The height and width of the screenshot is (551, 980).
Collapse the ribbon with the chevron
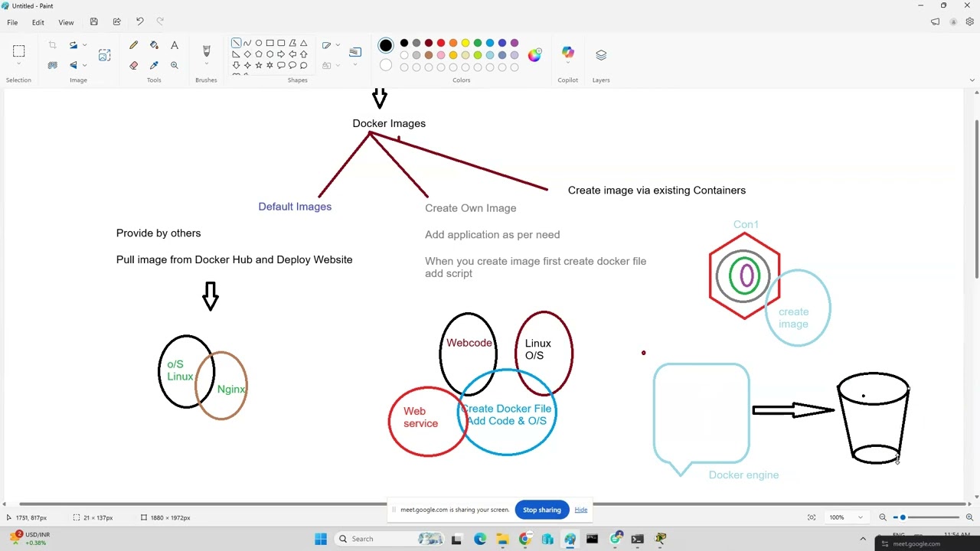tap(972, 80)
